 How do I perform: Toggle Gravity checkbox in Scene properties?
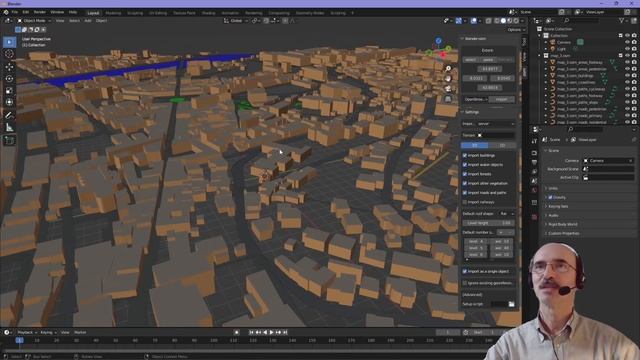click(x=550, y=198)
